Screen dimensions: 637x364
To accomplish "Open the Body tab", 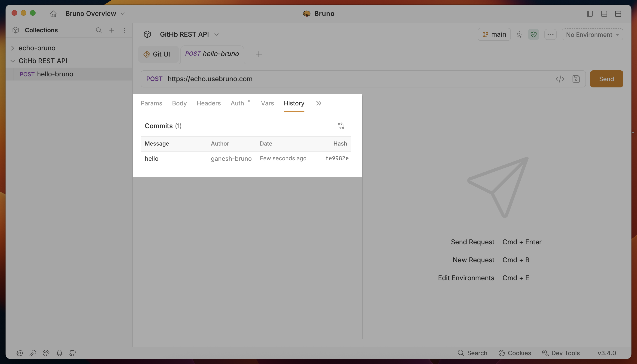I will click(179, 103).
